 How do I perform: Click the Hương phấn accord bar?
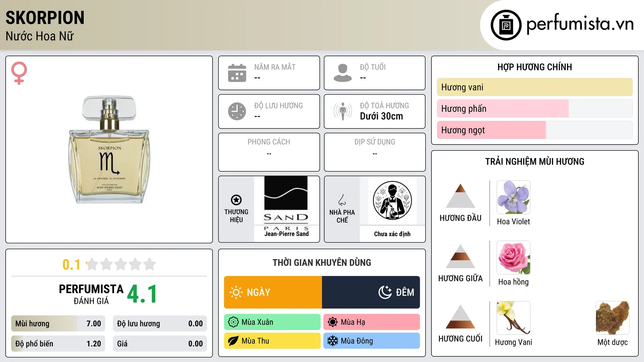click(x=535, y=109)
